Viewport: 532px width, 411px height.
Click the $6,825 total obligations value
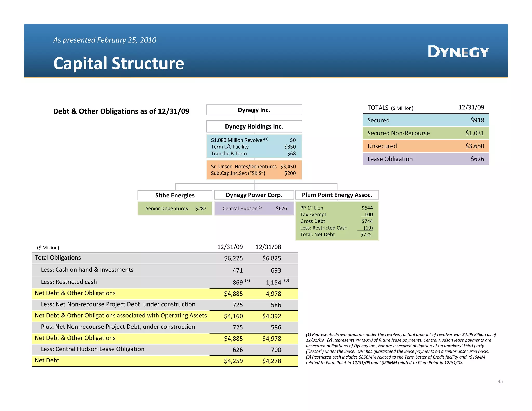click(272, 258)
